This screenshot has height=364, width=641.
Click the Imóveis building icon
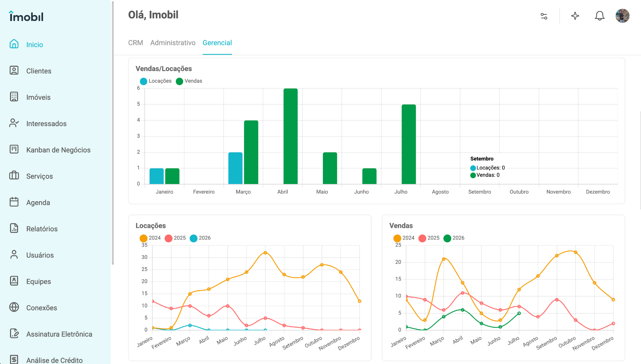point(14,97)
